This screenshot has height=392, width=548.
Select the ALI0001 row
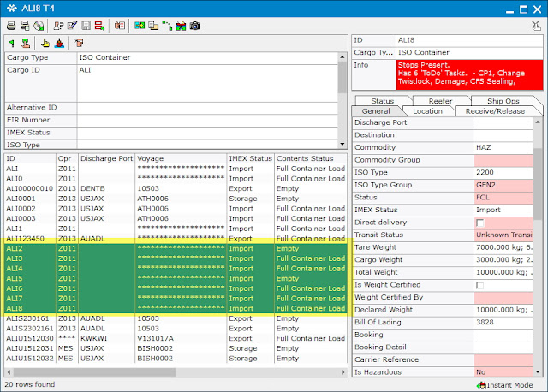click(x=176, y=199)
